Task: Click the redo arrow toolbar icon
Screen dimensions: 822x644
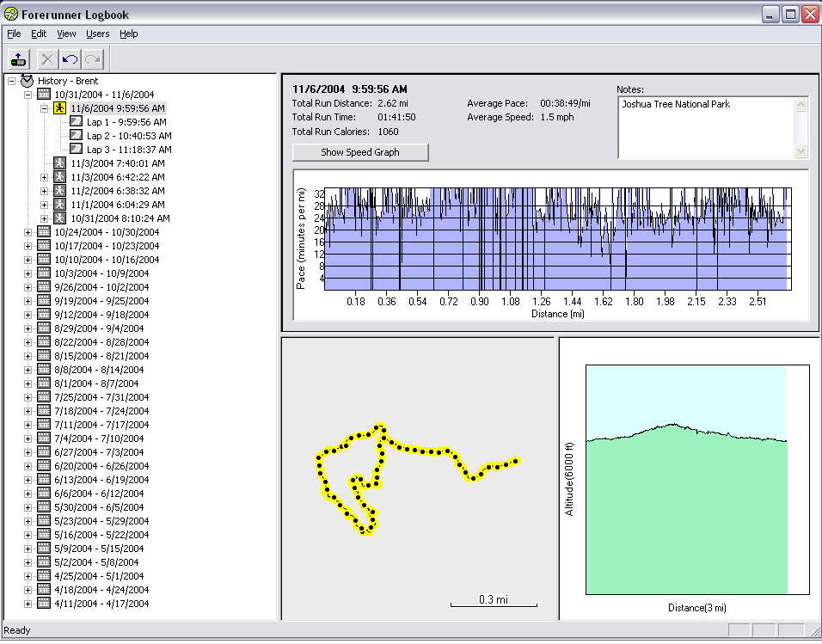Action: click(92, 58)
